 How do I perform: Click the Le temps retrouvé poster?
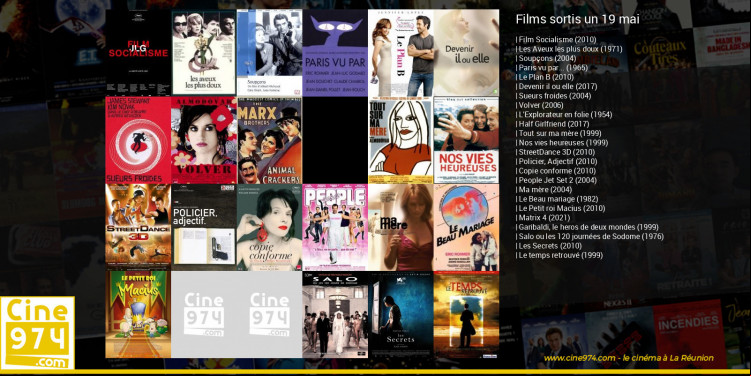(467, 315)
